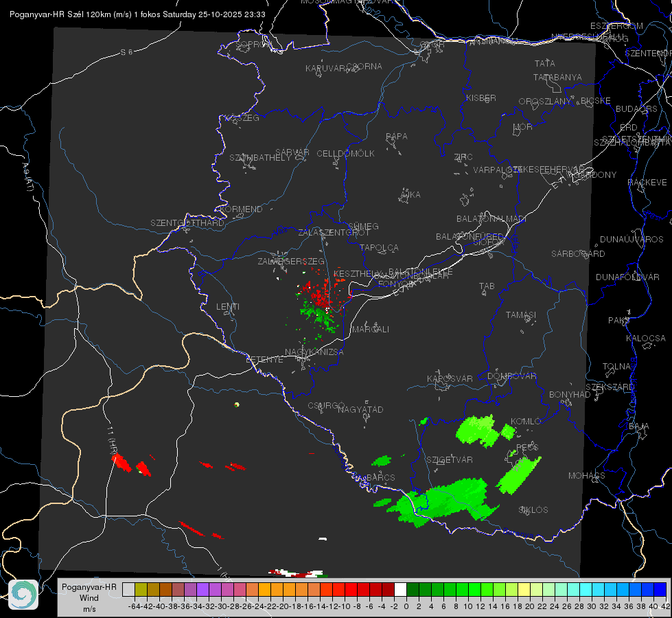The width and height of the screenshot is (672, 618).
Task: Click the DOMBÓVÁR city label
Action: point(511,376)
